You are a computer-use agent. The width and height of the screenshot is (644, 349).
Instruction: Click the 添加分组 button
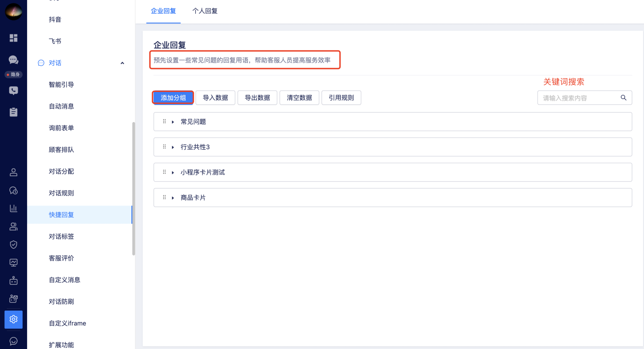[x=173, y=98]
